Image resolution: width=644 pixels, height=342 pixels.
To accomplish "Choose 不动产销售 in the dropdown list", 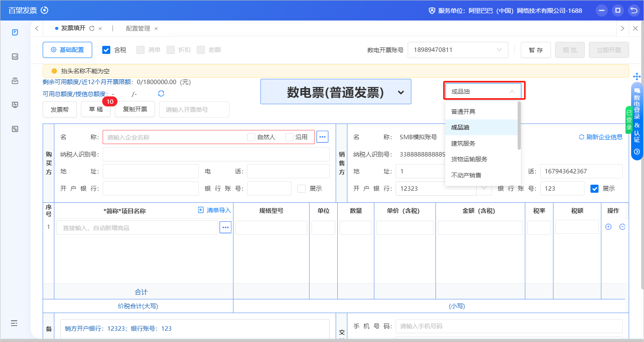I will click(481, 175).
